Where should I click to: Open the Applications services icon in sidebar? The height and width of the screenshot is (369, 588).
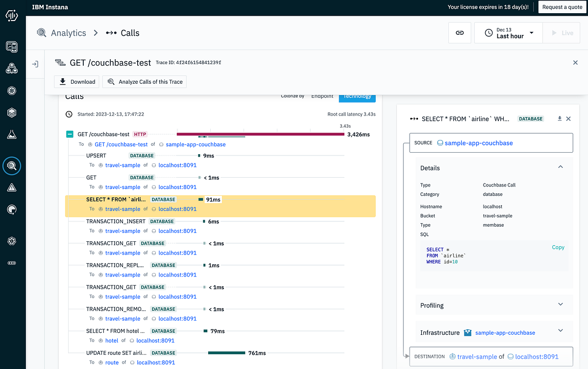pyautogui.click(x=12, y=69)
